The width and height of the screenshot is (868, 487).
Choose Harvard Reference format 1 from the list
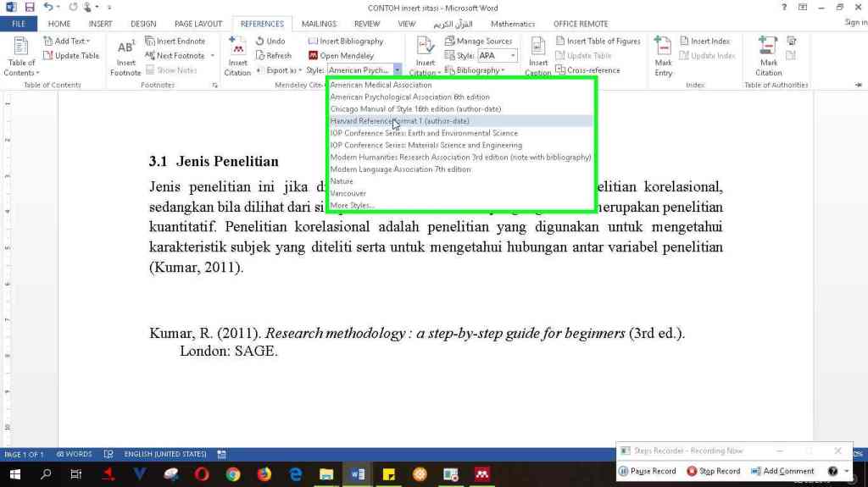(x=400, y=121)
